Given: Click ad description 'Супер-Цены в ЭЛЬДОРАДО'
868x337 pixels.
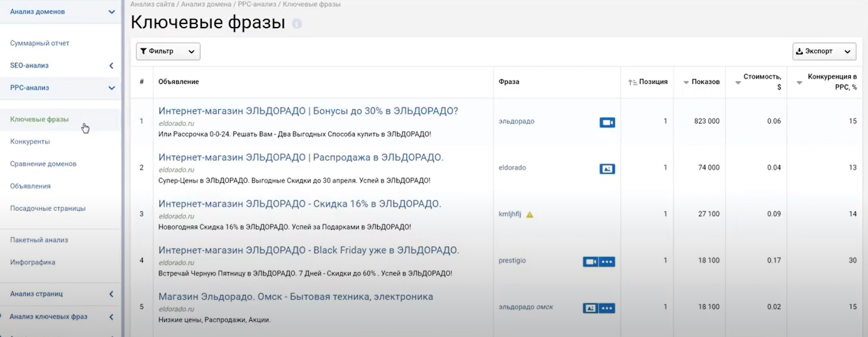Looking at the screenshot, I should coord(295,181).
